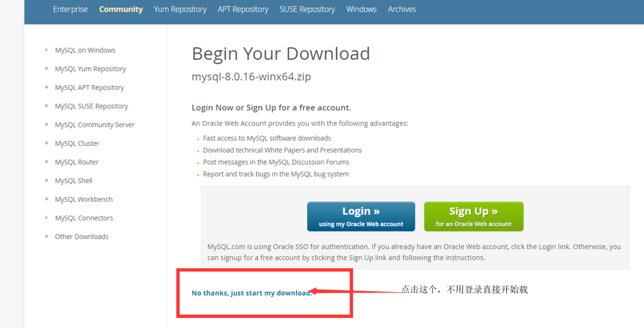Switch to the Community tab
This screenshot has width=644, height=328.
tap(121, 9)
